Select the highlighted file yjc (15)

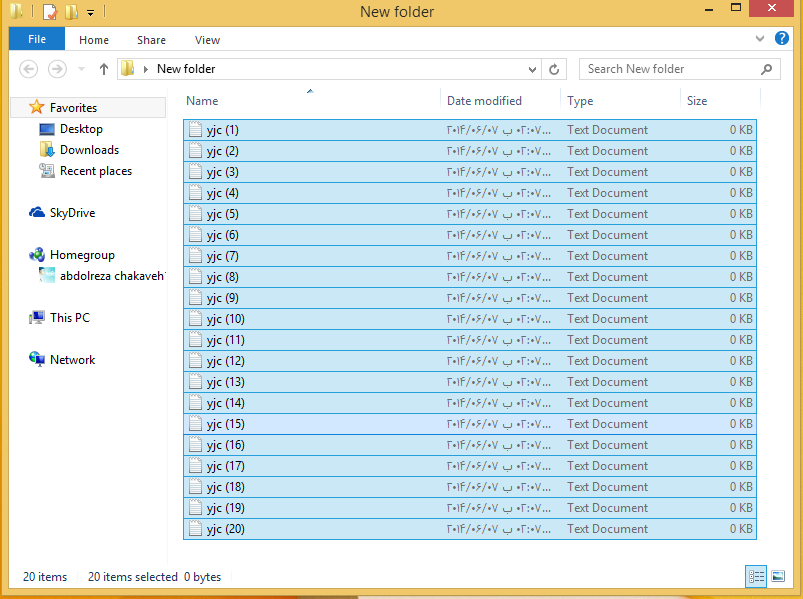(x=470, y=423)
